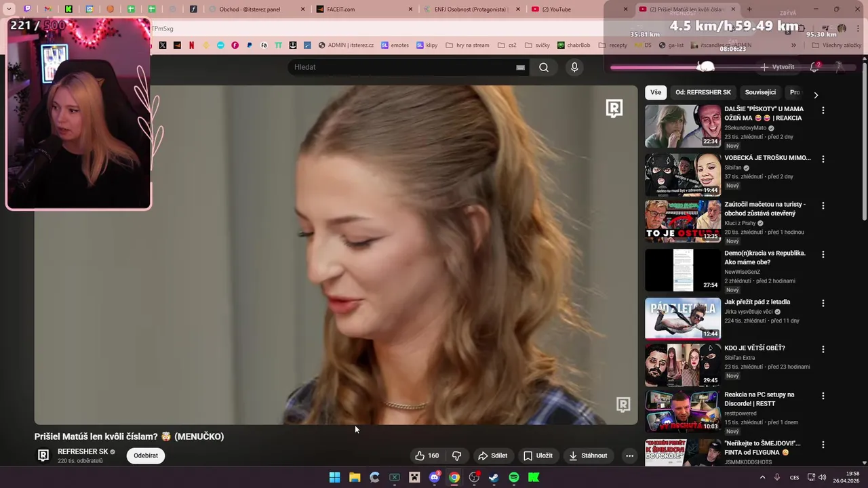Open Discord from the taskbar
Viewport: 868px width, 488px height.
(435, 477)
